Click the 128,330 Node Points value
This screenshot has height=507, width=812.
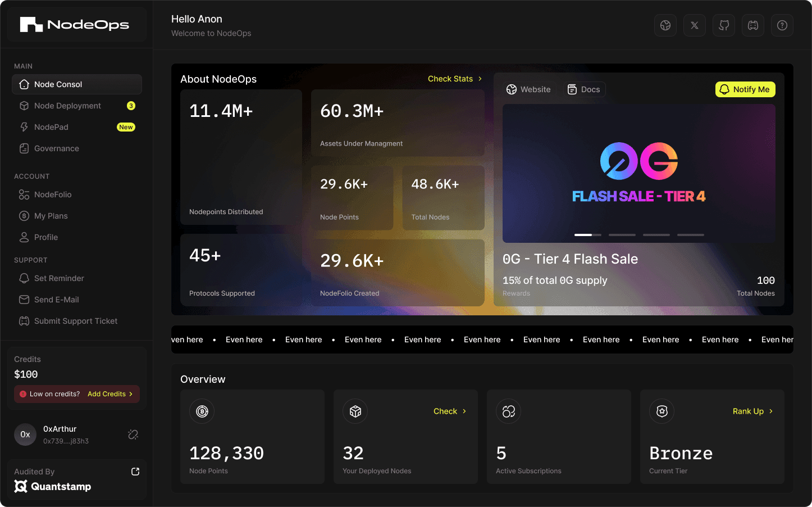tap(226, 453)
